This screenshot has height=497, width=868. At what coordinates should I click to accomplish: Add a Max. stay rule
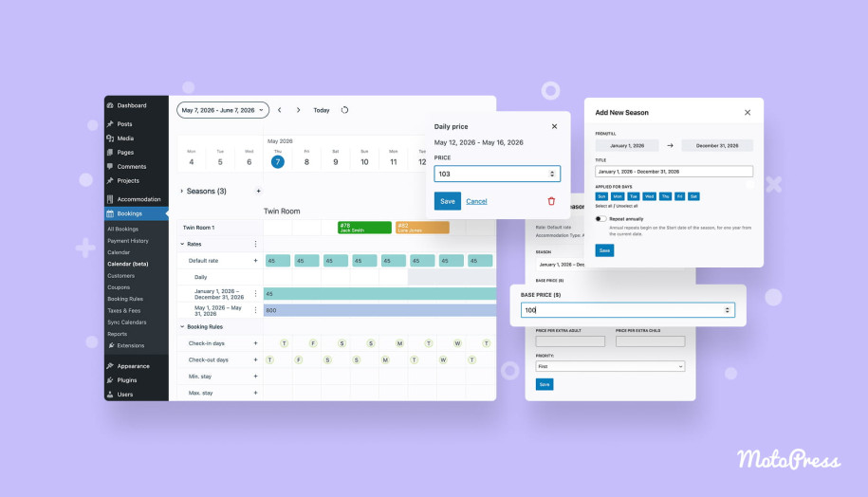pos(255,393)
